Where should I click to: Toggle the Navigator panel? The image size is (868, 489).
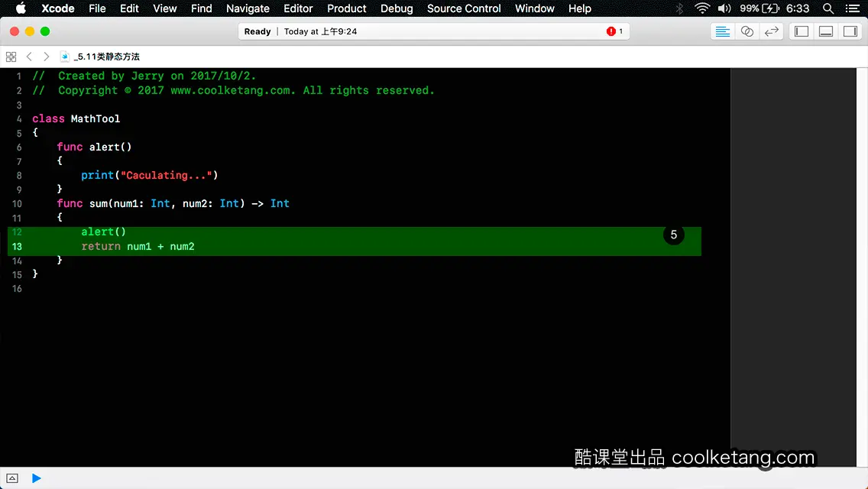coord(801,31)
